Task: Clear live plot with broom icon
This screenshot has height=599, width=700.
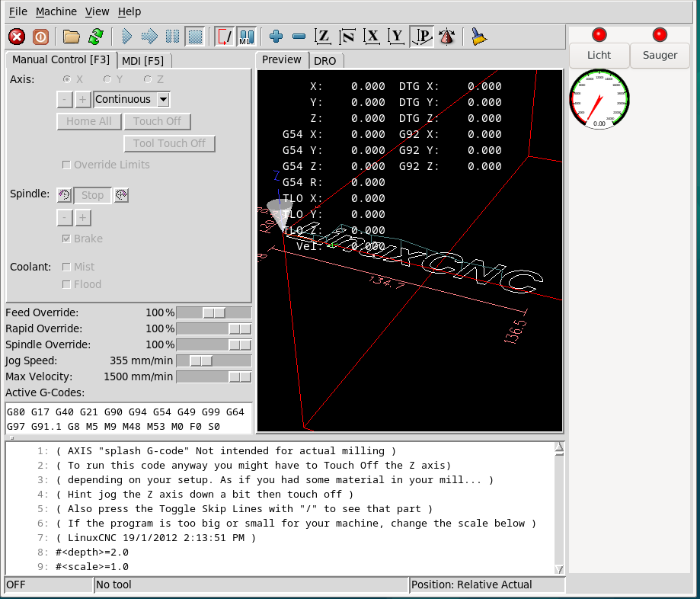Action: pos(478,36)
